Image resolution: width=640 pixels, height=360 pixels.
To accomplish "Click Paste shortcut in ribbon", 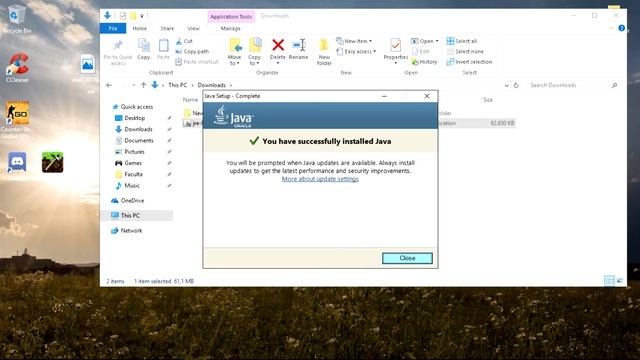I will point(197,62).
